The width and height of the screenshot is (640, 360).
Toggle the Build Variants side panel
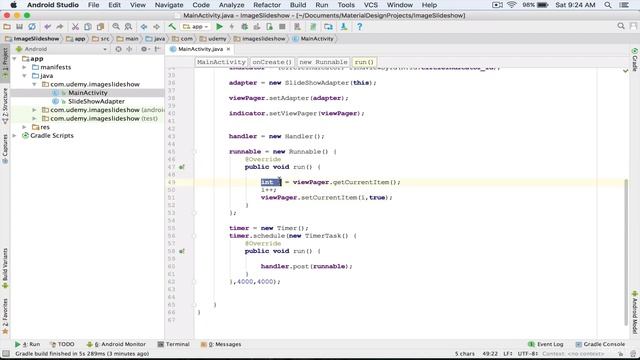(x=5, y=268)
